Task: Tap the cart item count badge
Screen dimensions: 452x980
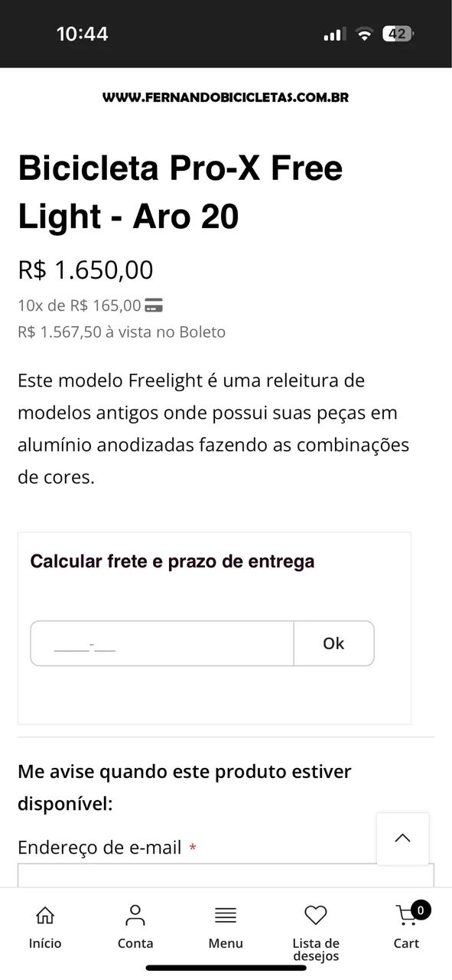Action: click(421, 910)
